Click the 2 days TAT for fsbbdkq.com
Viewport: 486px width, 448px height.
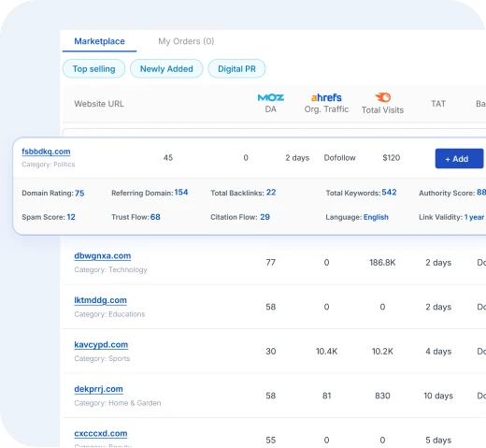(297, 158)
